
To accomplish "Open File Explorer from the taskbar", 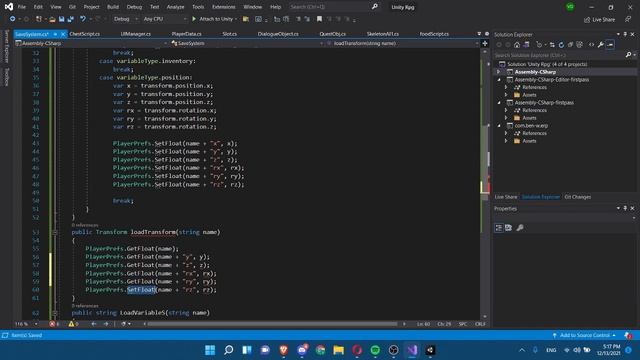I will [x=338, y=350].
